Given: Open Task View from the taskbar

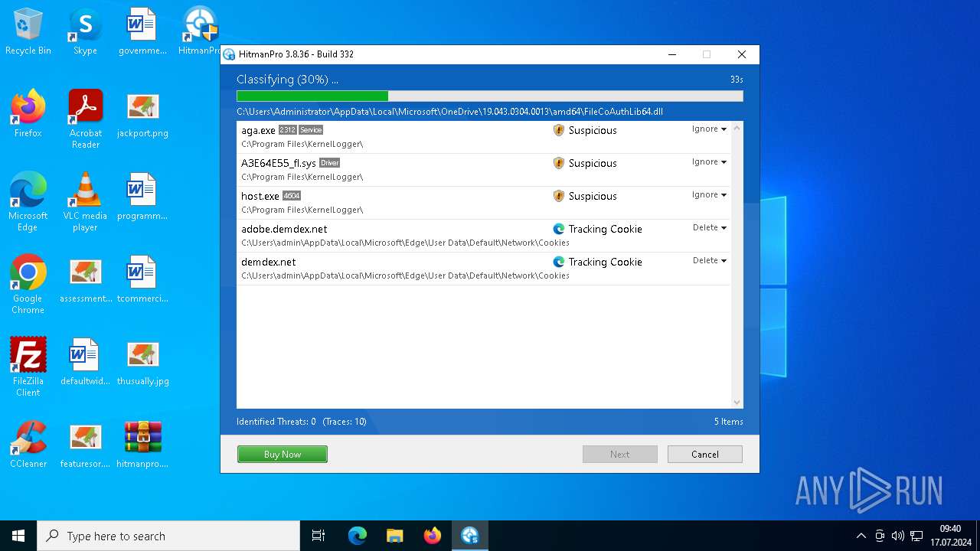Looking at the screenshot, I should click(x=318, y=536).
